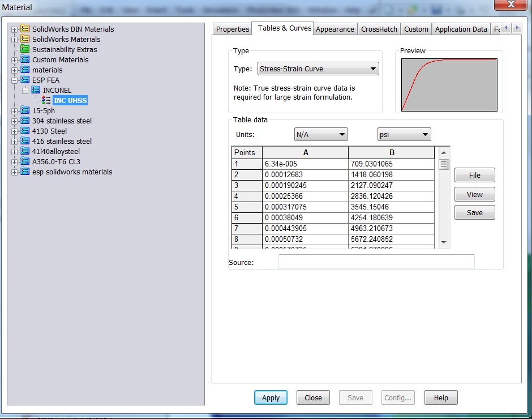This screenshot has width=532, height=419.
Task: Click the Apply button
Action: pyautogui.click(x=271, y=397)
